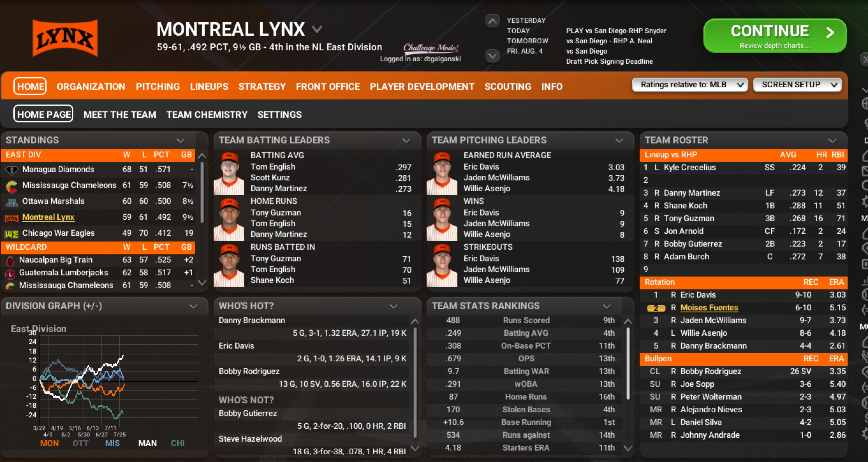Screen dimensions: 868x462
Task: Click the Guatemala Lumberjacks wildcard logo
Action: pos(10,273)
